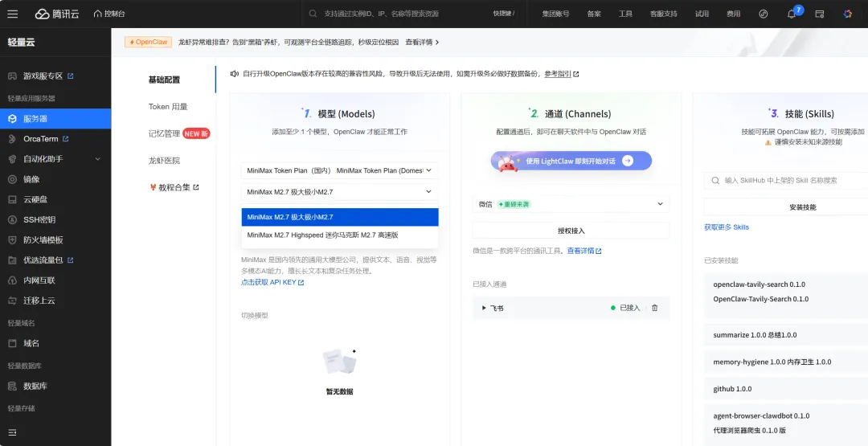Select the github 1.0.0 skill

pyautogui.click(x=786, y=389)
